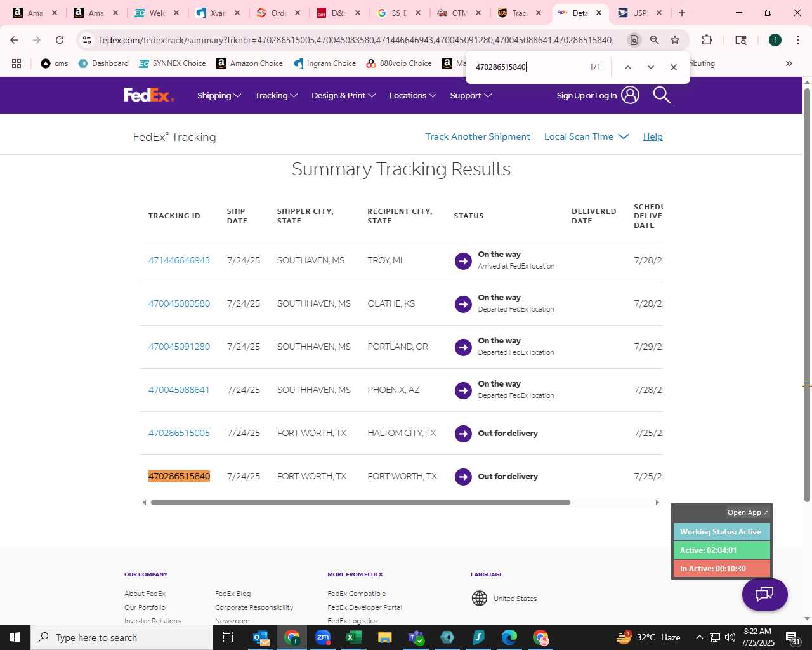Open tracking ID 470045091280
Viewport: 812px width, 650px height.
pyautogui.click(x=179, y=347)
